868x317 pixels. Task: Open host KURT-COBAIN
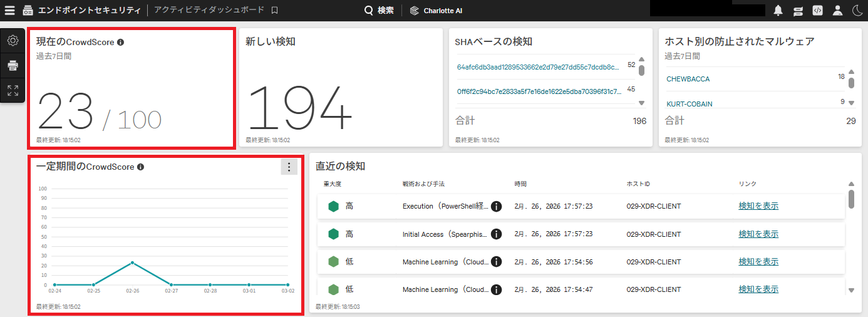[x=690, y=104]
